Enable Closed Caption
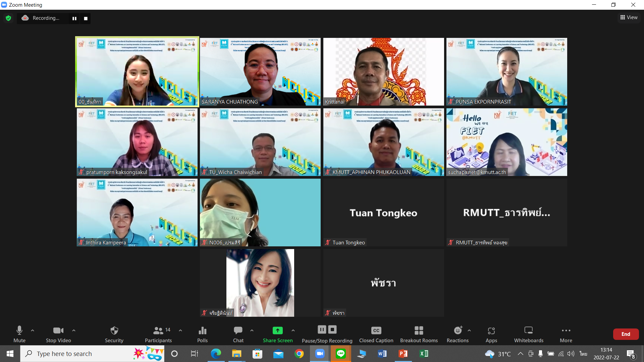This screenshot has height=362, width=644. (x=376, y=331)
